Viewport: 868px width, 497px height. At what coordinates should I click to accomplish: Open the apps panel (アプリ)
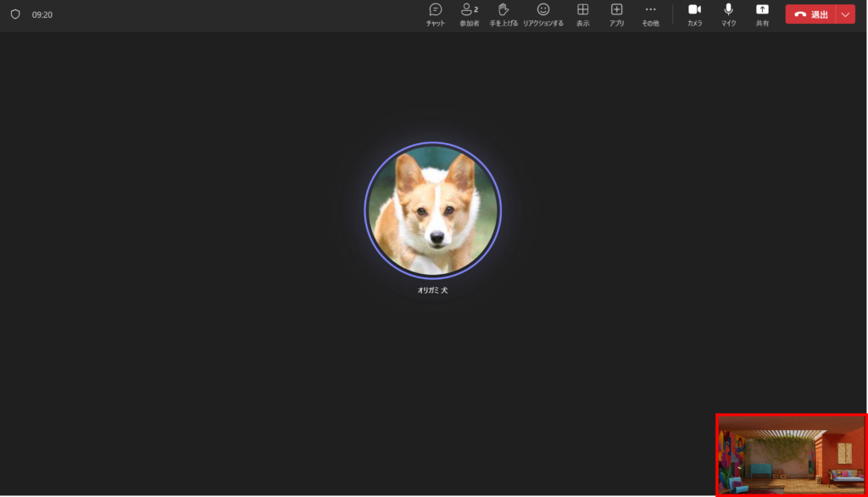pos(616,14)
